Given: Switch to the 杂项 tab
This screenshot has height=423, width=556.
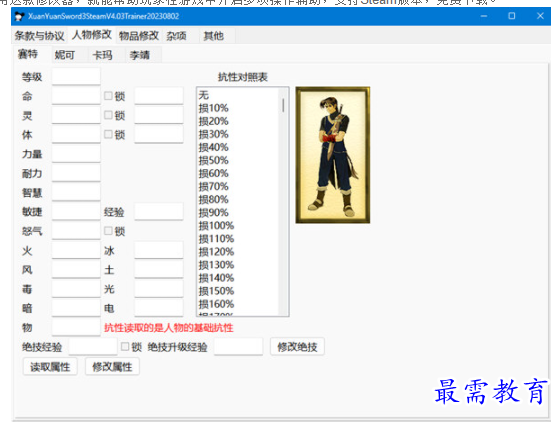Looking at the screenshot, I should click(x=176, y=36).
